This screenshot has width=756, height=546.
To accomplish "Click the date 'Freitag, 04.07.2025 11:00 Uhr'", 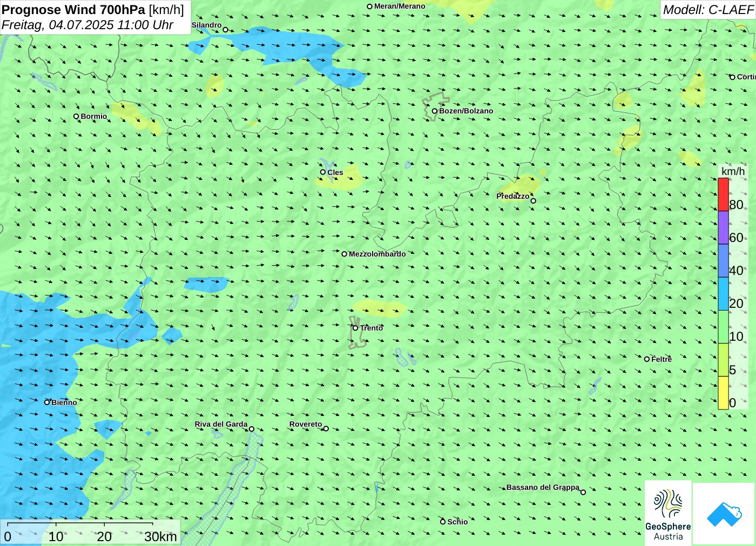I will (87, 25).
